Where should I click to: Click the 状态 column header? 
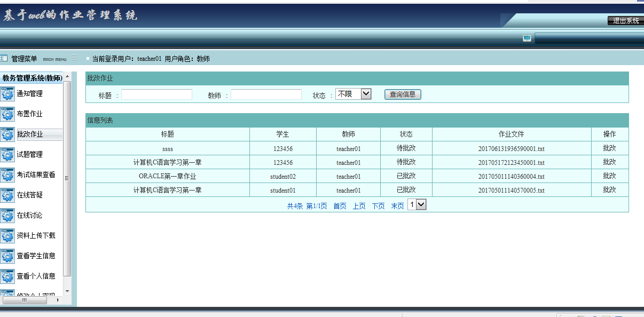[406, 134]
